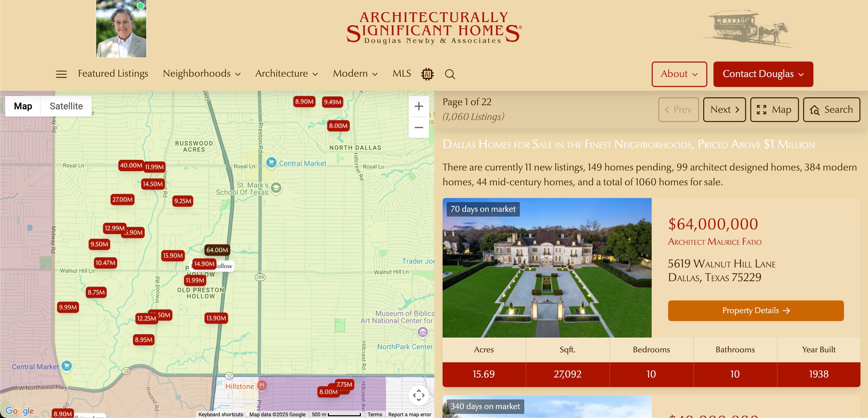Click the AI chip icon

427,74
